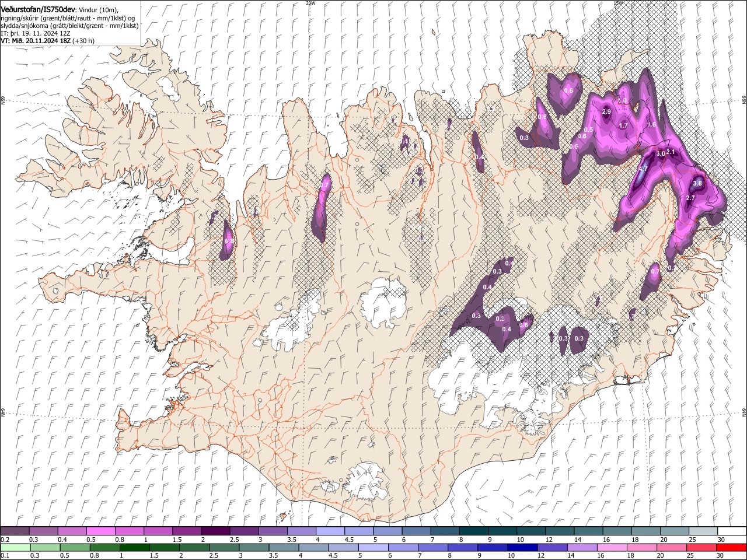The width and height of the screenshot is (747, 560).
Task: Click the '15W' longitude label at top
Action: tap(617, 3)
